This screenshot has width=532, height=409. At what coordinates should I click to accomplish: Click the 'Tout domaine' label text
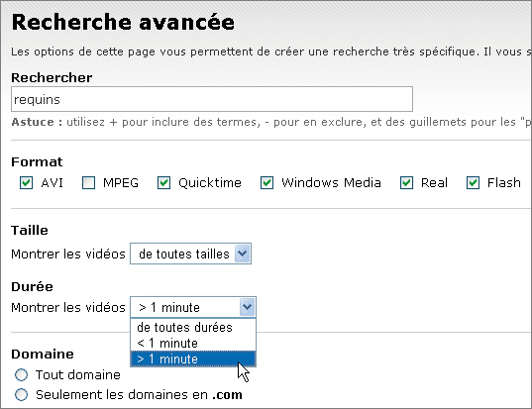[x=78, y=374]
